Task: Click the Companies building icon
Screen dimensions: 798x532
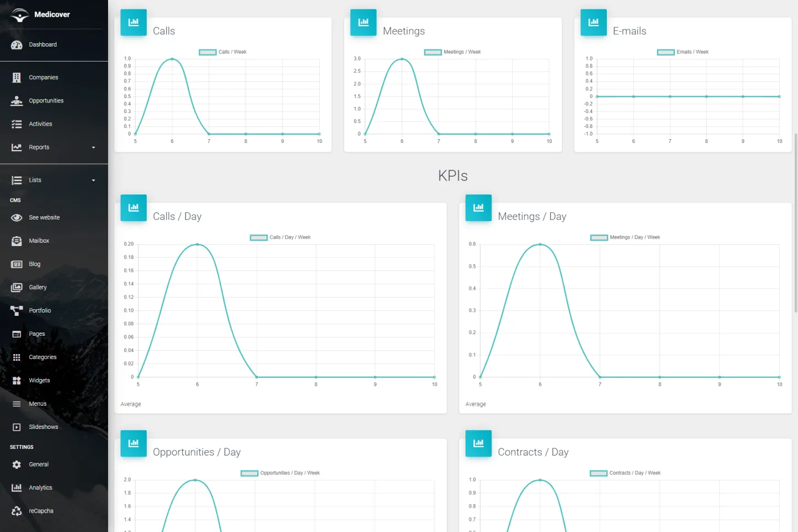Action: pos(17,78)
